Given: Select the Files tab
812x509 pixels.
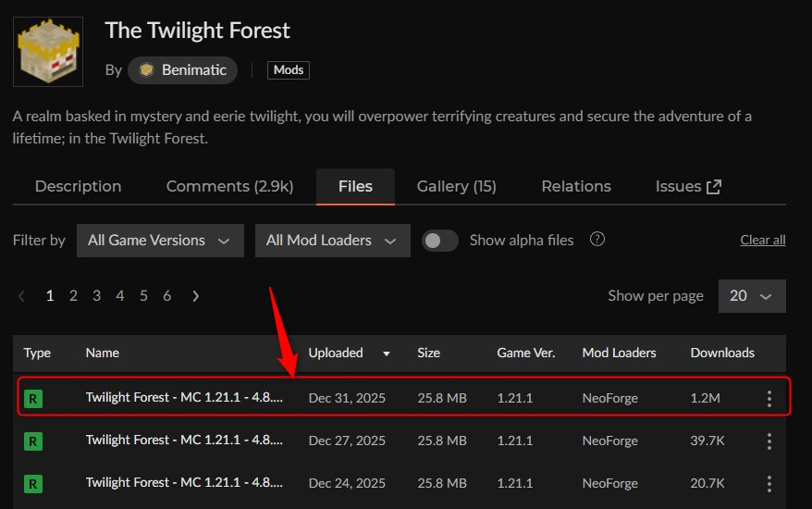Looking at the screenshot, I should pyautogui.click(x=355, y=187).
